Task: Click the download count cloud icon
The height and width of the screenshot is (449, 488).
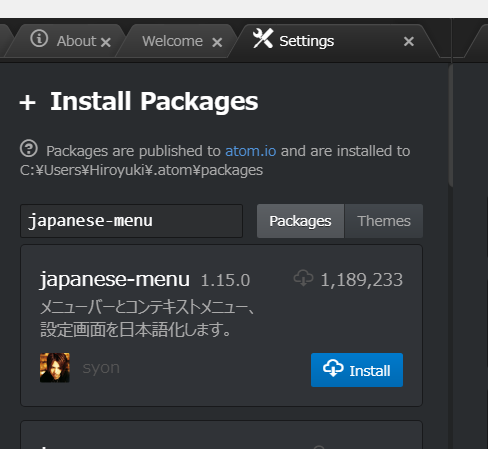Action: (303, 278)
